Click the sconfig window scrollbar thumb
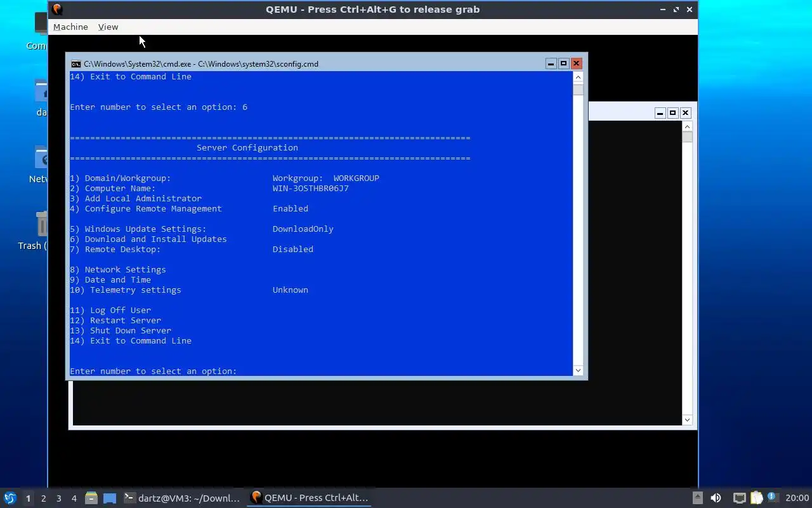Screen dimensions: 812x508 pyautogui.click(x=578, y=90)
